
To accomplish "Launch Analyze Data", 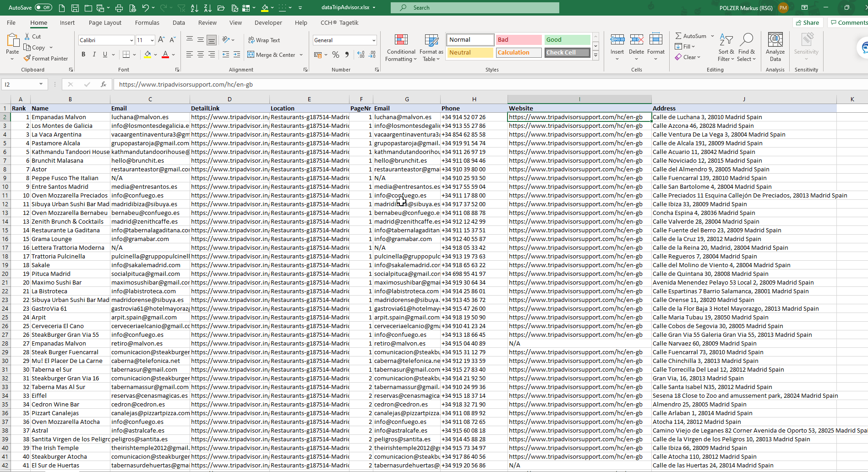I will (775, 48).
